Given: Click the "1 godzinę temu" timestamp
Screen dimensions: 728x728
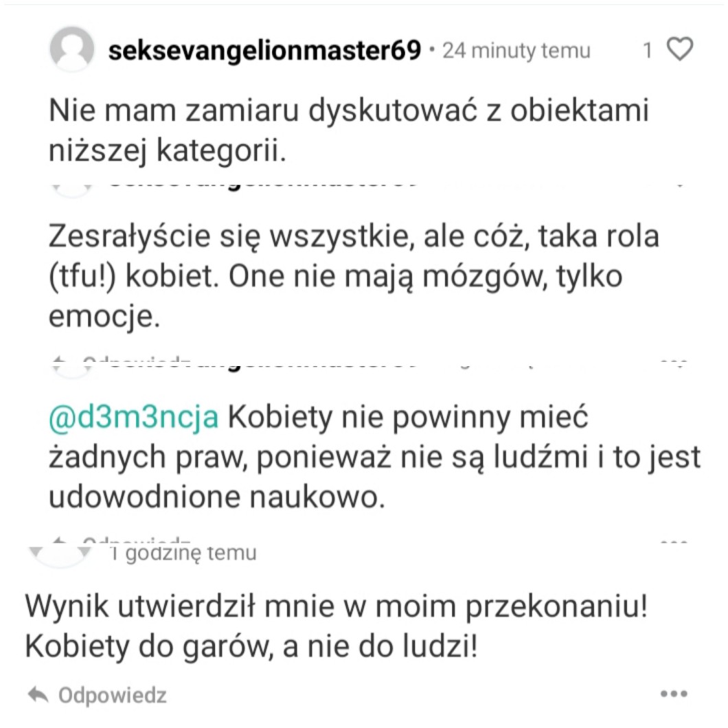Looking at the screenshot, I should coord(184,553).
